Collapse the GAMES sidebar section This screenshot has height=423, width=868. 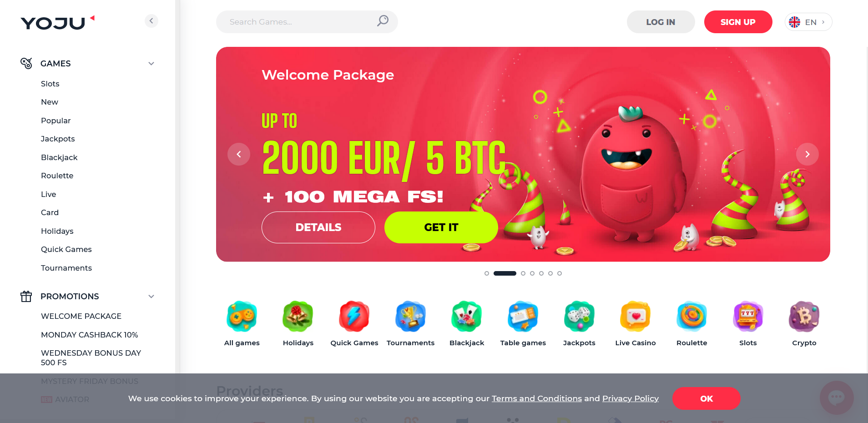pos(151,64)
